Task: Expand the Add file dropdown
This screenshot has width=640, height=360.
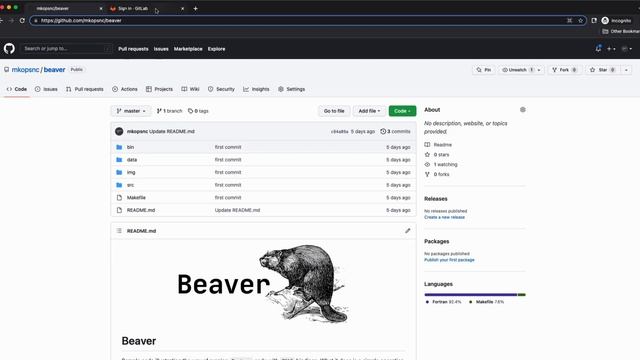Action: coord(369,111)
